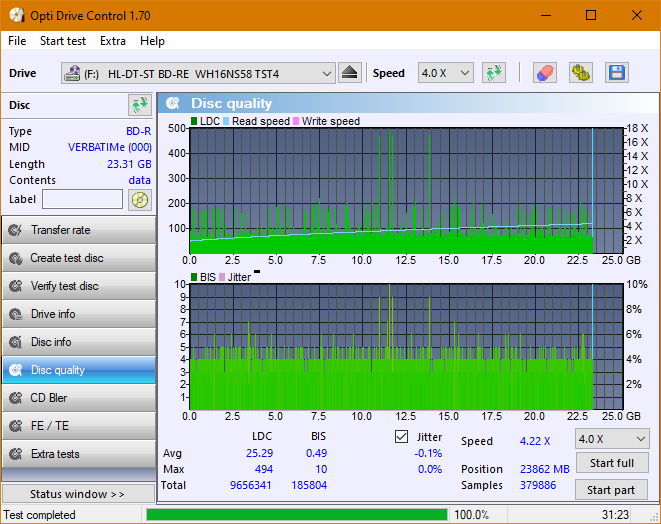Click the BIS average value 0.49
Viewport: 661px width, 524px height.
(x=317, y=453)
